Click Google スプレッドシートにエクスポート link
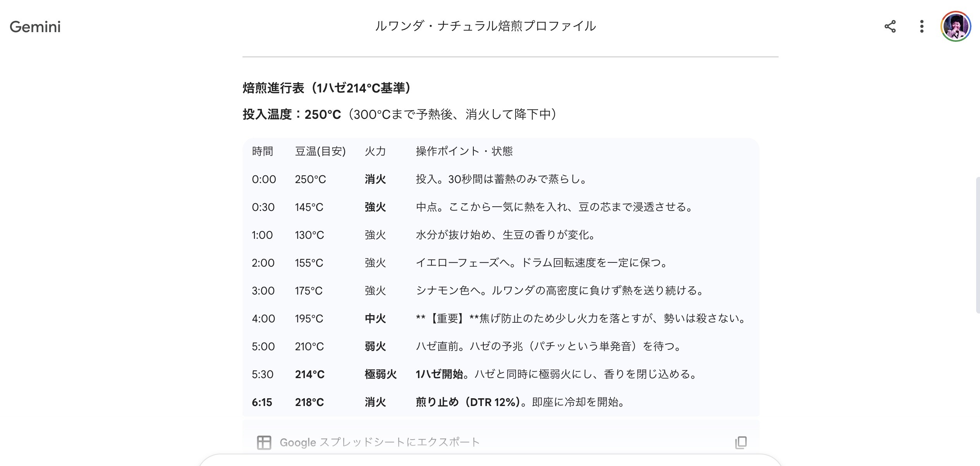The height and width of the screenshot is (466, 980). [380, 442]
